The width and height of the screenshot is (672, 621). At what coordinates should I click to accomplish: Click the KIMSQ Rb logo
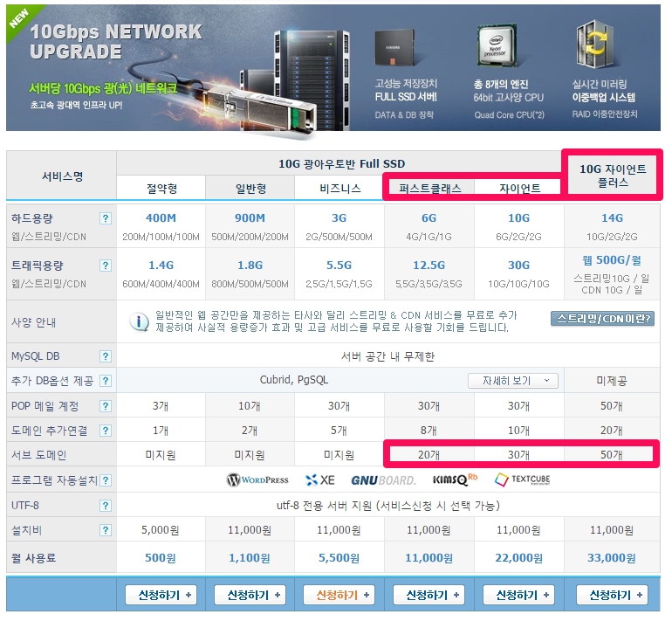pos(455,480)
